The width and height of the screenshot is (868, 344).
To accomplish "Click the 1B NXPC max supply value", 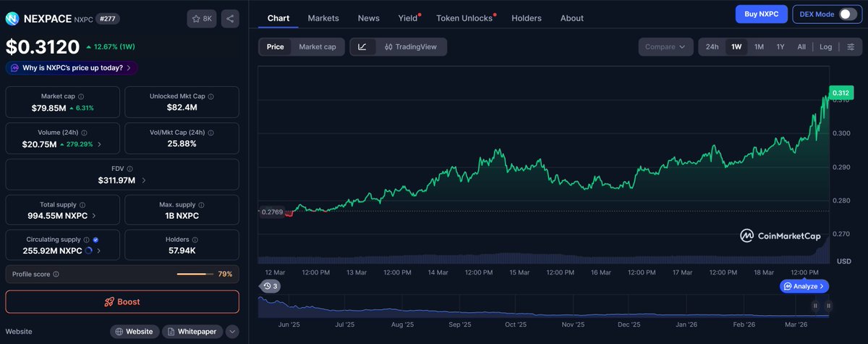I will tap(182, 216).
